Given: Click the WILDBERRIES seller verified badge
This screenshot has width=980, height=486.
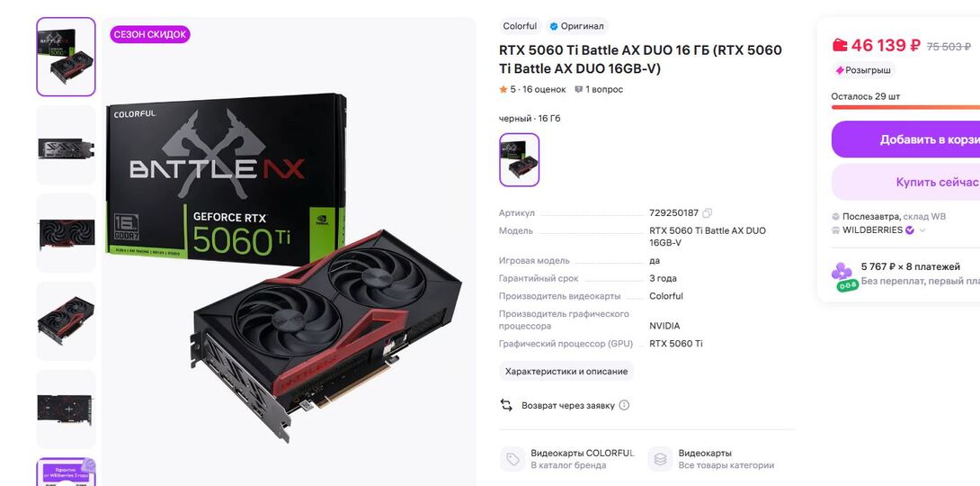Looking at the screenshot, I should (x=909, y=230).
